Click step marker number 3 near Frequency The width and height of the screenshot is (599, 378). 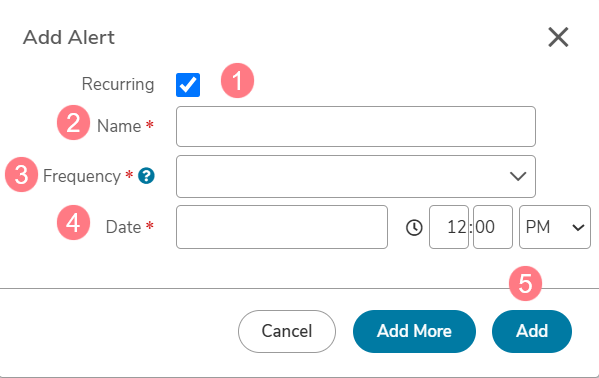[x=21, y=175]
